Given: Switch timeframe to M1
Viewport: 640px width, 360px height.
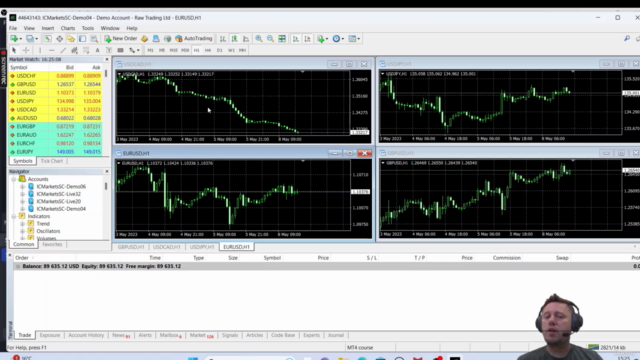Looking at the screenshot, I should (150, 50).
